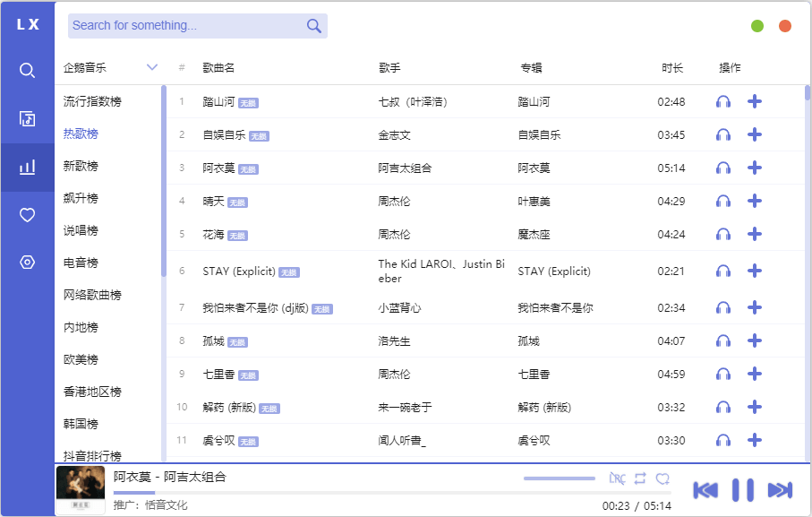Skip to next track
Viewport: 812px width, 517px height.
pos(780,490)
